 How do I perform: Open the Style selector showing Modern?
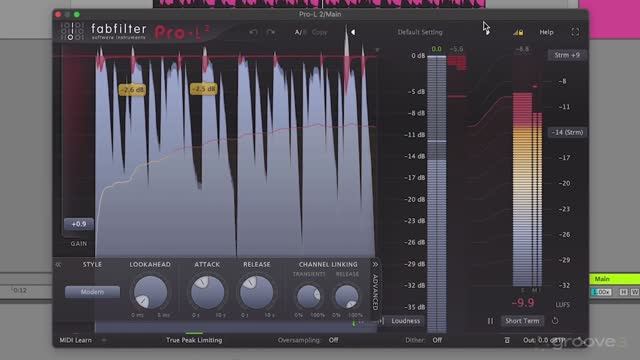tap(92, 292)
